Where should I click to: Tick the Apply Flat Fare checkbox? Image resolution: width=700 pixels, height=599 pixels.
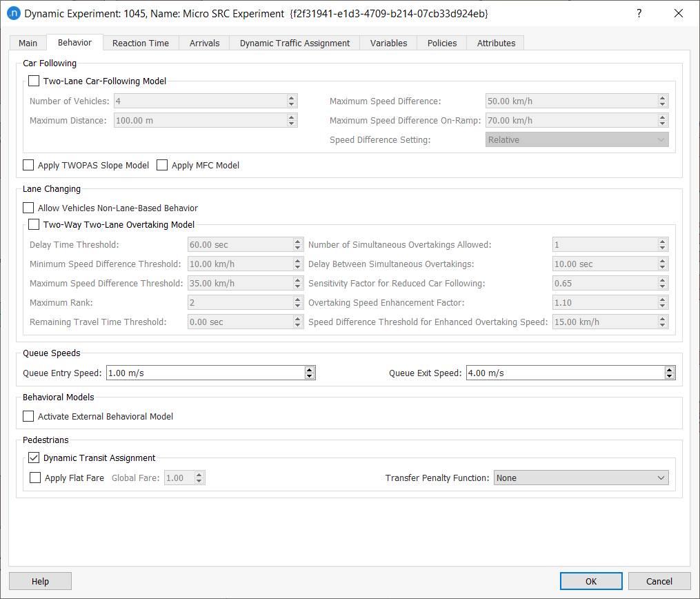[x=35, y=478]
